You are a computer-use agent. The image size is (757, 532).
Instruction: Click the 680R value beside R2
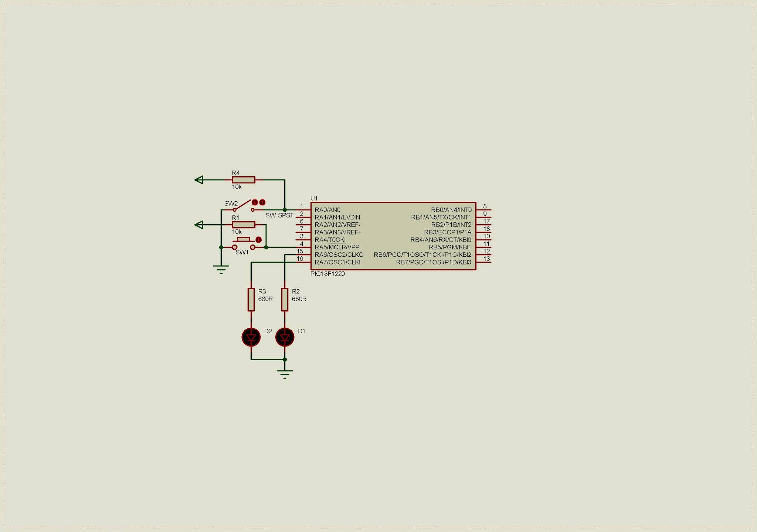pos(299,299)
